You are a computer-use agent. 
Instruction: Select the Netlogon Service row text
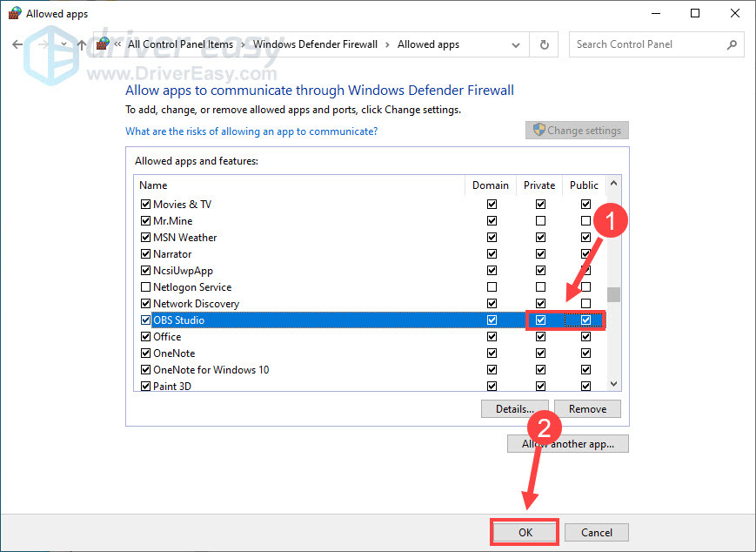coord(192,287)
